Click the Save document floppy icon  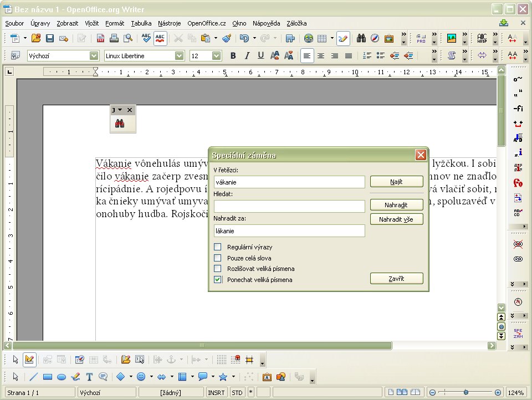50,38
